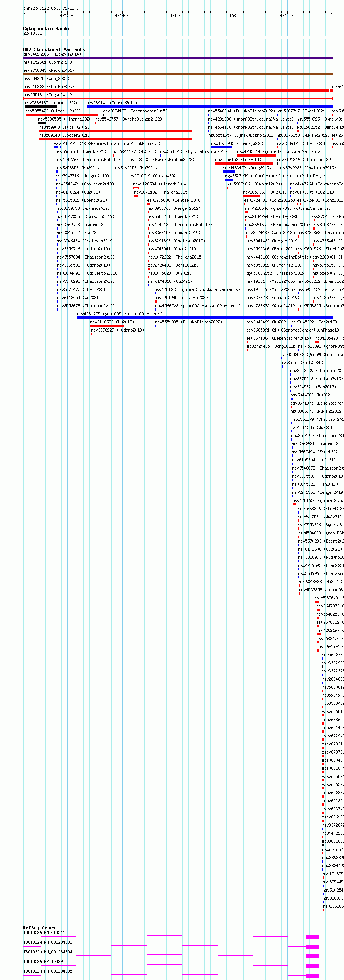The image size is (344, 980).
Task: Open nsv1073182 (Thareja2015) label
Action: [162, 192]
